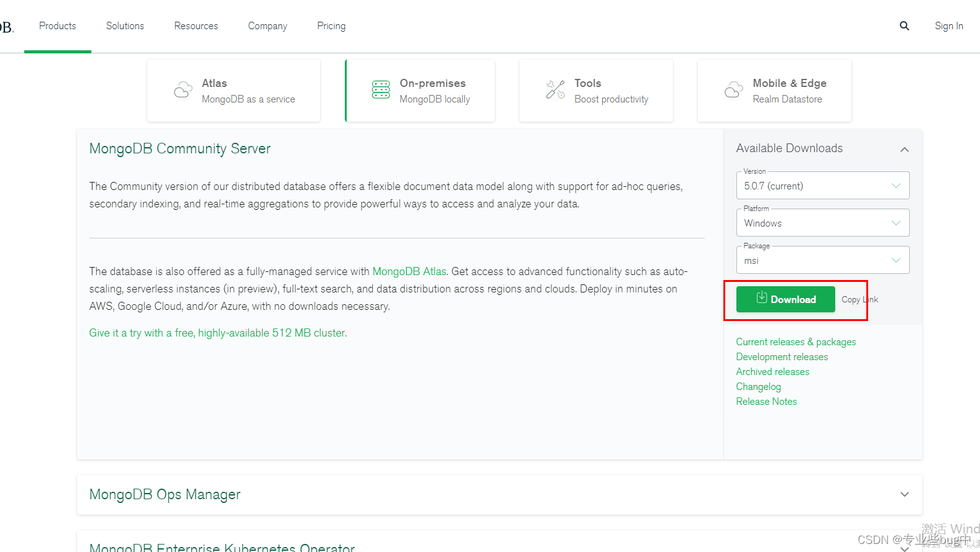Open the Products menu
The height and width of the screenshot is (552, 980).
pos(57,26)
